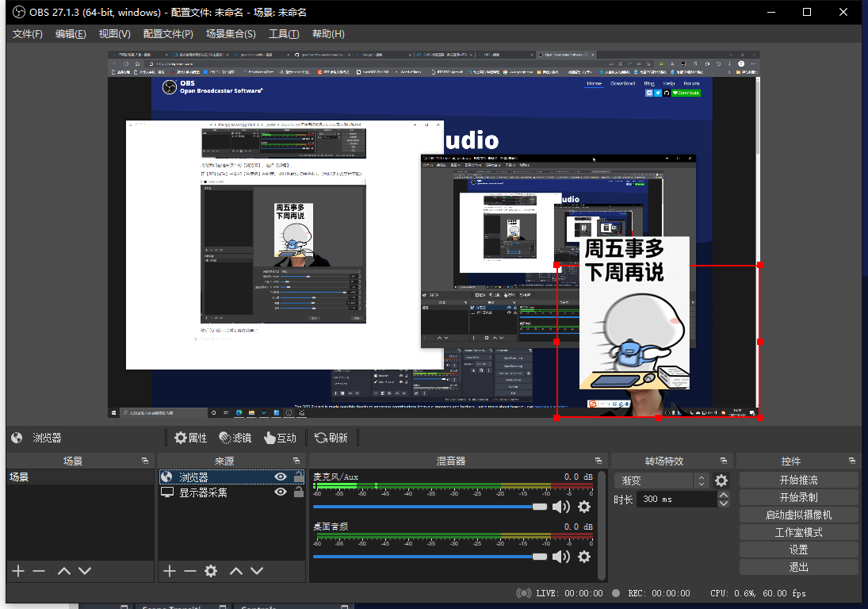Click the Forum link in previewed OBS website
This screenshot has height=609, width=868.
click(691, 83)
